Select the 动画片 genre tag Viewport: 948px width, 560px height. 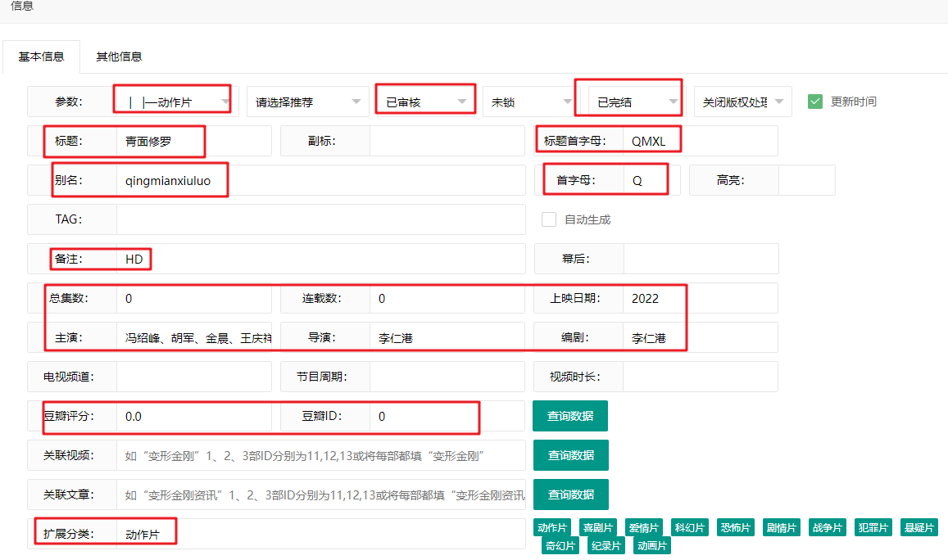pyautogui.click(x=651, y=545)
